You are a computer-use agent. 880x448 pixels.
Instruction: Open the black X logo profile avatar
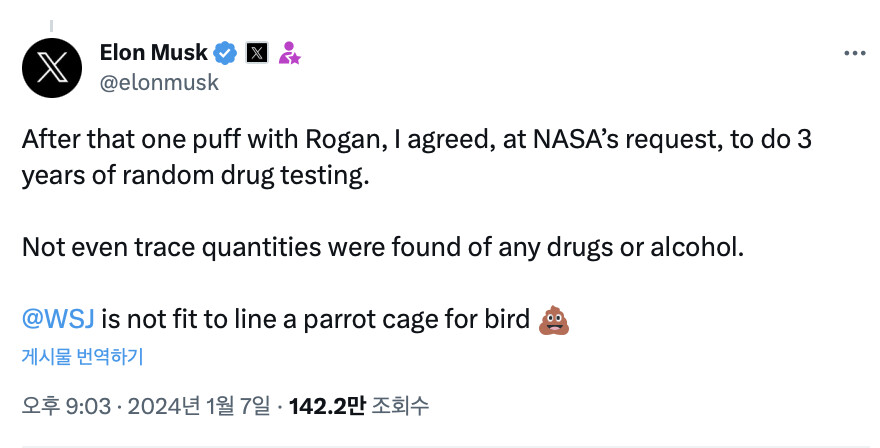pos(52,68)
